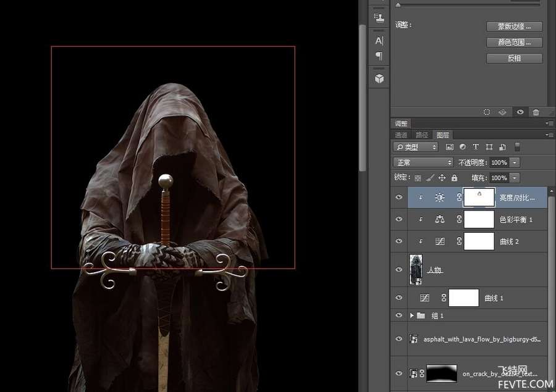The width and height of the screenshot is (556, 392).
Task: Select the 亮度/对比 layer mask thumbnail
Action: [x=479, y=198]
